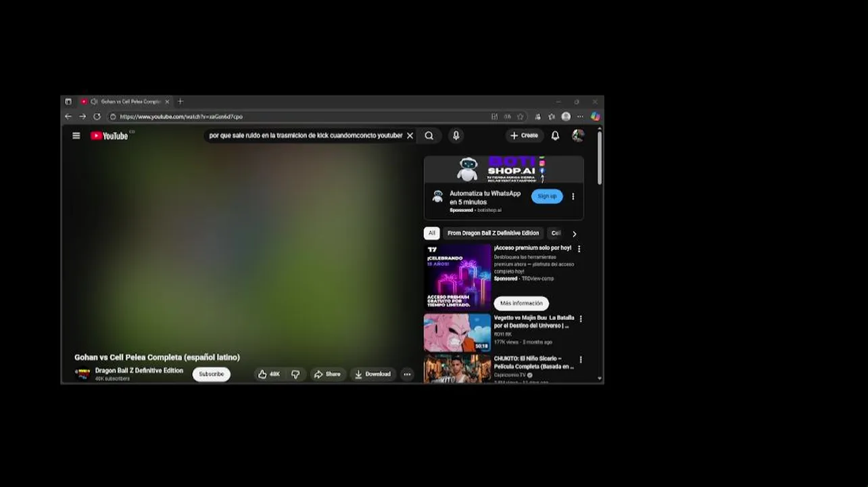The width and height of the screenshot is (868, 487).
Task: Open options menu for BotiShop ad
Action: tap(573, 197)
